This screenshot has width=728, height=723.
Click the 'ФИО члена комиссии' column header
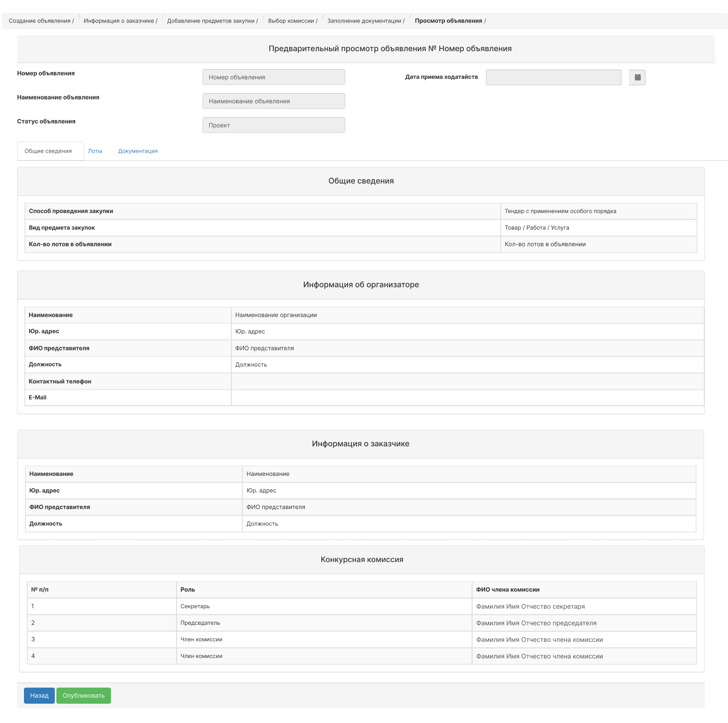[584, 590]
